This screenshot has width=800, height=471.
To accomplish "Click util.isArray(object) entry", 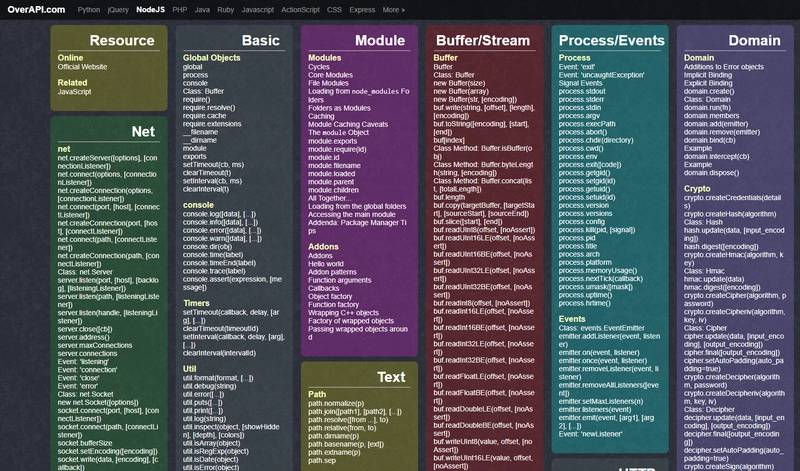I will click(211, 443).
